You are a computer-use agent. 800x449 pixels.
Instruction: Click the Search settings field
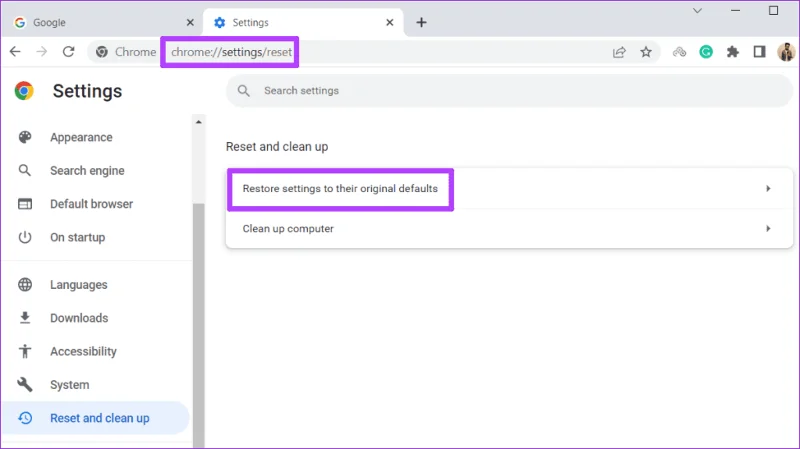click(x=509, y=91)
